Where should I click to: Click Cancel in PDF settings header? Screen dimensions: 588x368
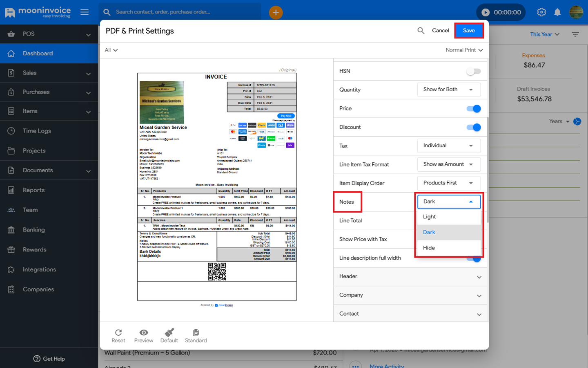[440, 31]
